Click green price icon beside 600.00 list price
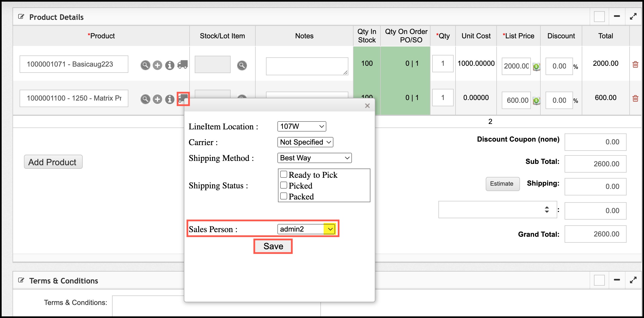Image resolution: width=644 pixels, height=318 pixels. 536,101
